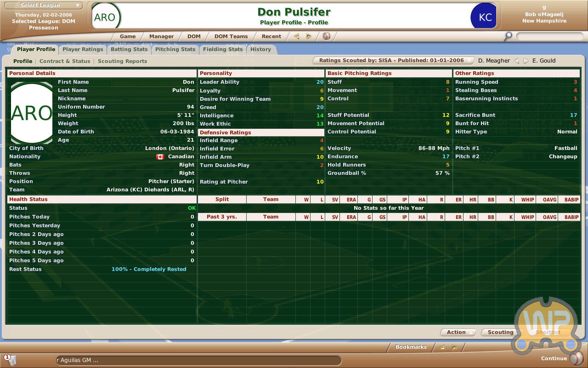Click the ARO team logo in header

(107, 17)
